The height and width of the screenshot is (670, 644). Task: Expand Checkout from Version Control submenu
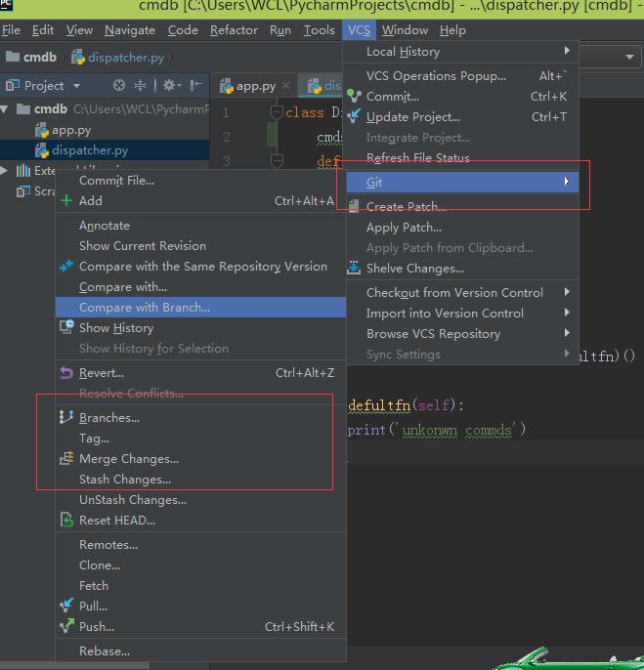[567, 292]
